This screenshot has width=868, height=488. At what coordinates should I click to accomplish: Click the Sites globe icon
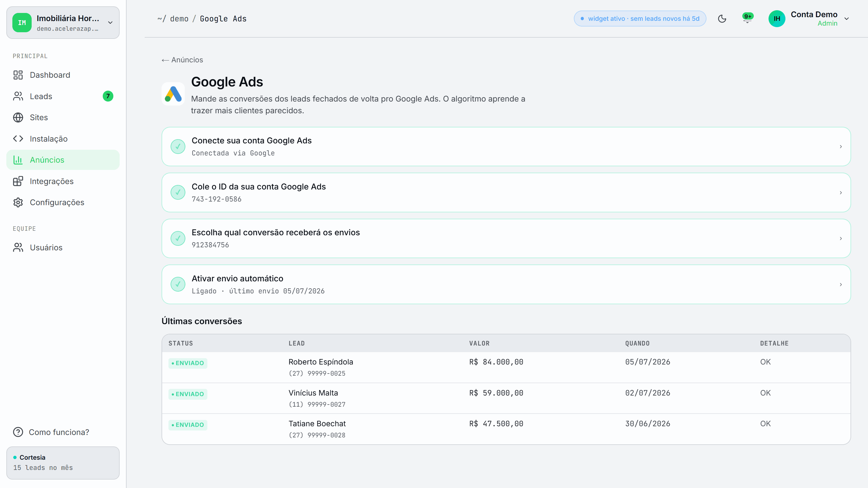coord(18,117)
